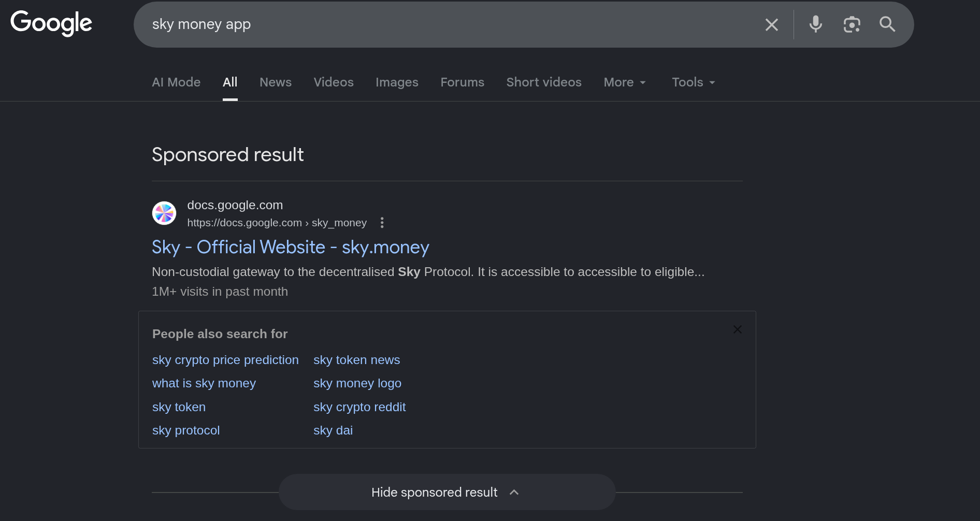
Task: Switch to the News tab
Action: pos(275,82)
